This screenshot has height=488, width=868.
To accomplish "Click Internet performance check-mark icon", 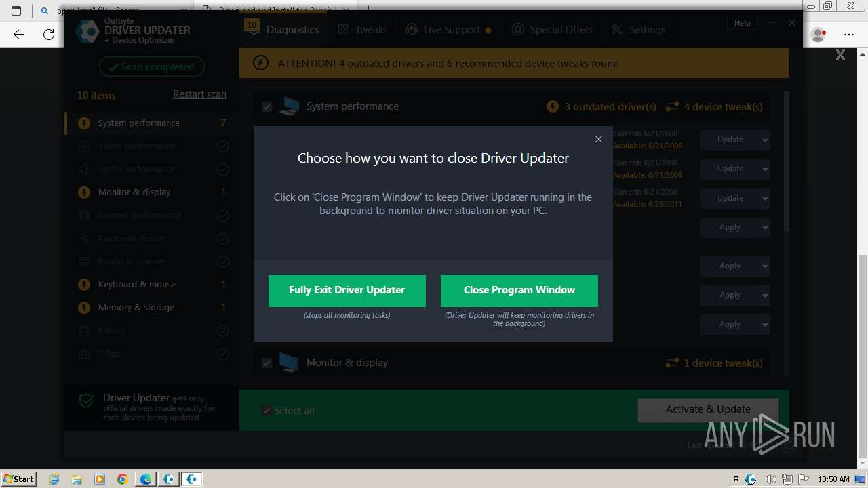I will (222, 216).
